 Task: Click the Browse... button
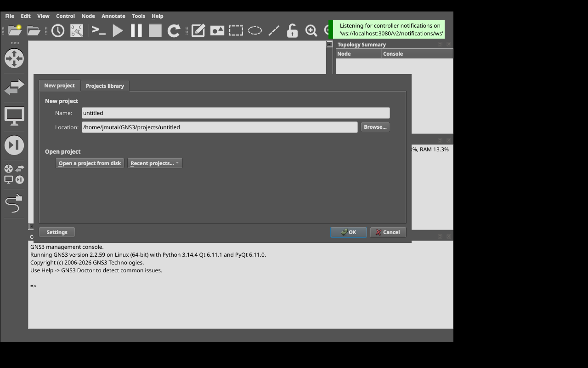[x=375, y=127]
